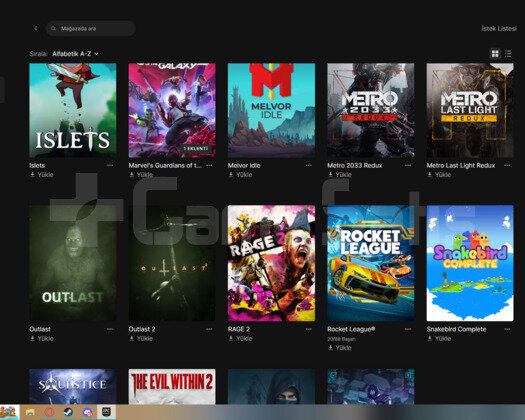Open Marvel's Guardians of the Galaxy cover

172,110
